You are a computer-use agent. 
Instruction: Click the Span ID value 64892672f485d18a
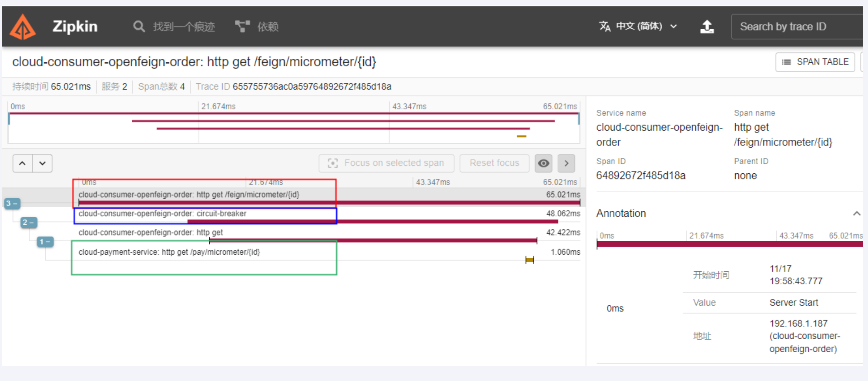coord(641,175)
